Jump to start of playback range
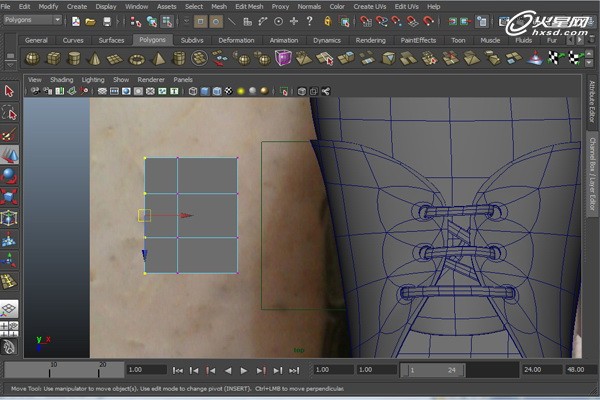This screenshot has height=400, width=600. (179, 370)
